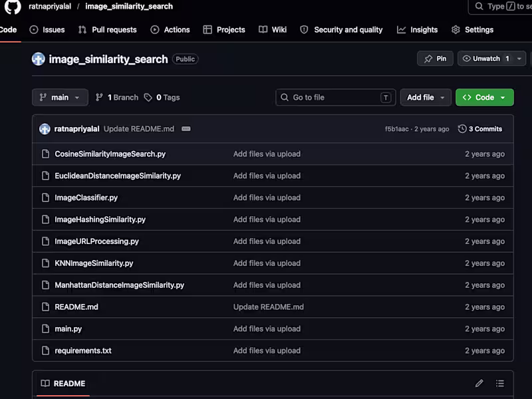Open the main branch selector dropdown
This screenshot has height=399, width=532.
60,98
